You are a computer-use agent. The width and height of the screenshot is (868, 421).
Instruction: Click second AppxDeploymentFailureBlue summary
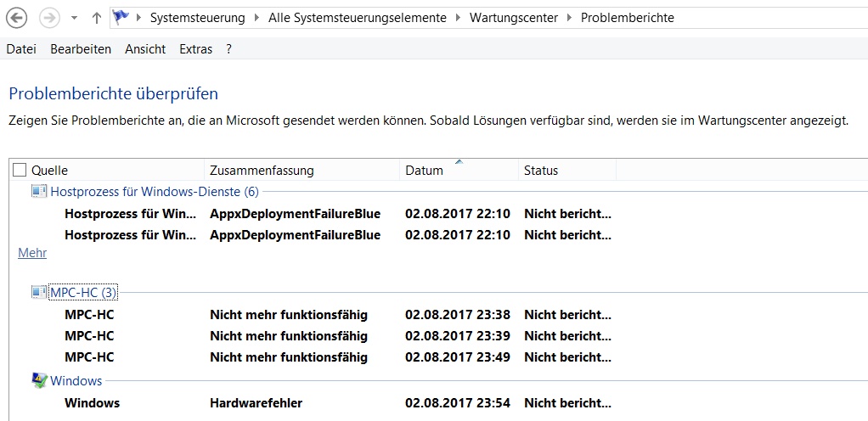coord(295,235)
